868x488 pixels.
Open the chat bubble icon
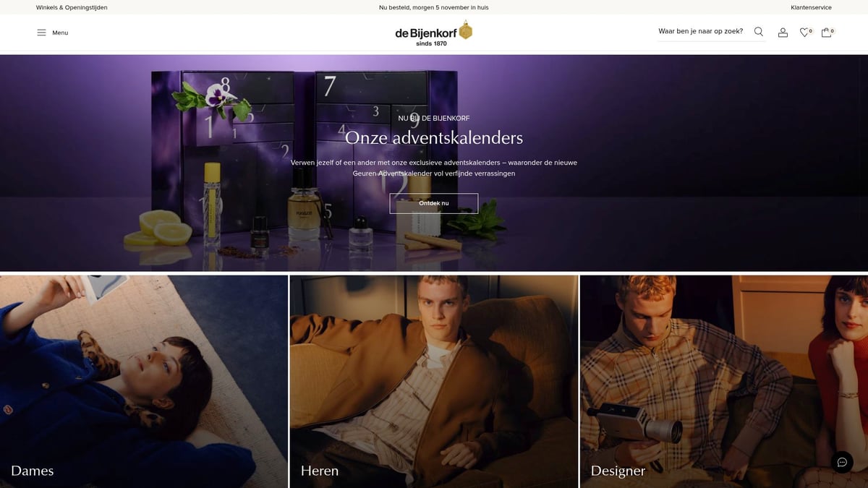click(x=842, y=462)
